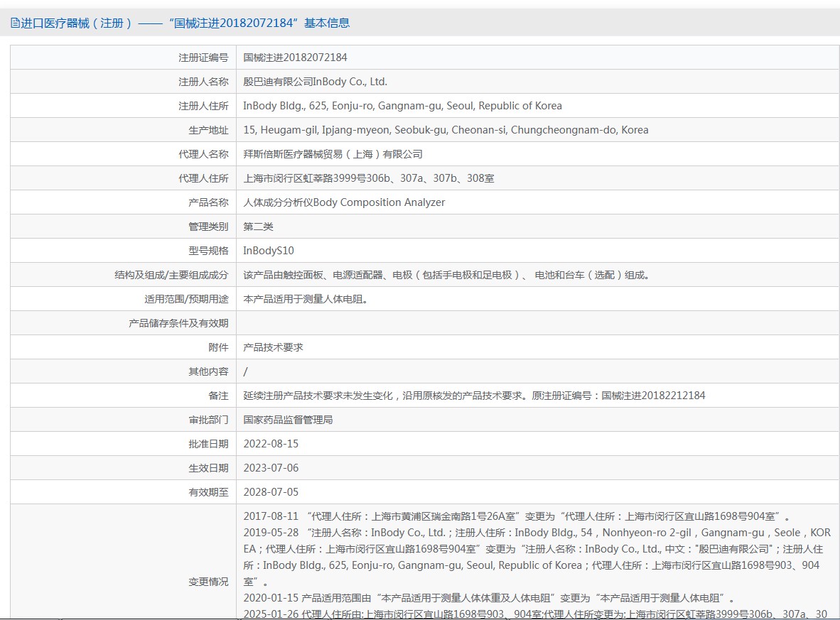Click the expiry date 2028-07-05
The height and width of the screenshot is (620, 840).
pos(271,492)
